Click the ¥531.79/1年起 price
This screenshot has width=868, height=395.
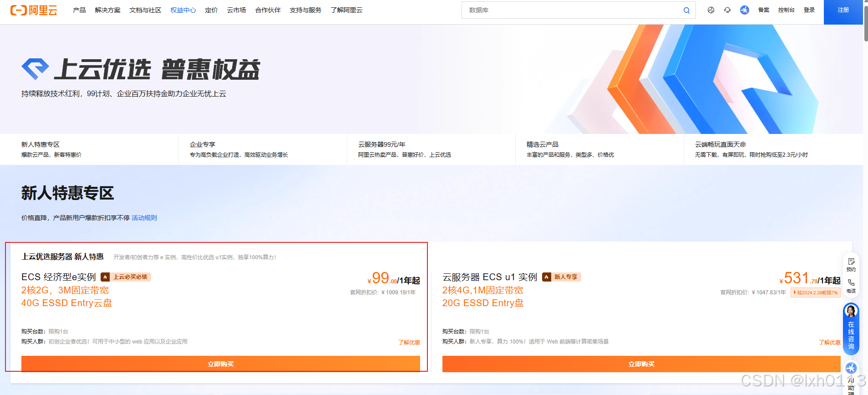tap(810, 278)
